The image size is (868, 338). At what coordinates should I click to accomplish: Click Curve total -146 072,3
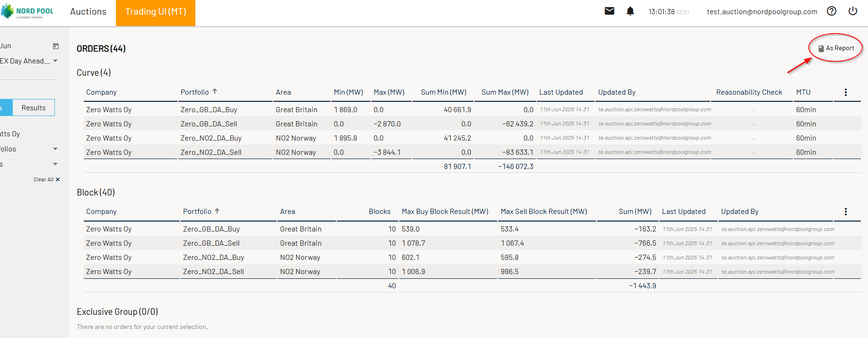click(516, 166)
